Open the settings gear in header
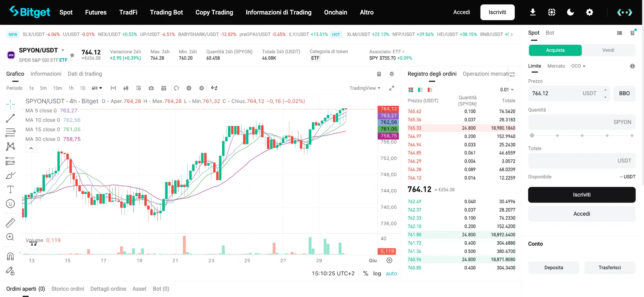 point(590,12)
